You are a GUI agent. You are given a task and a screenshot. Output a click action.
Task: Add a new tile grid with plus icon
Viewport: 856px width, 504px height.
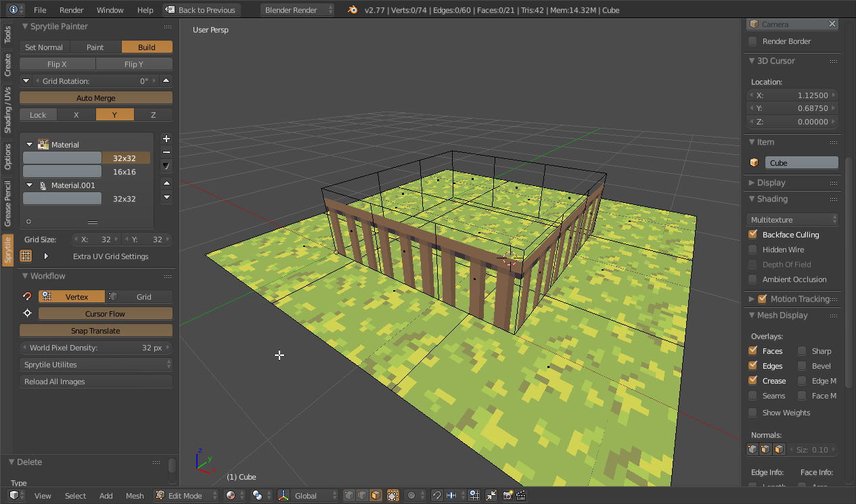click(166, 139)
